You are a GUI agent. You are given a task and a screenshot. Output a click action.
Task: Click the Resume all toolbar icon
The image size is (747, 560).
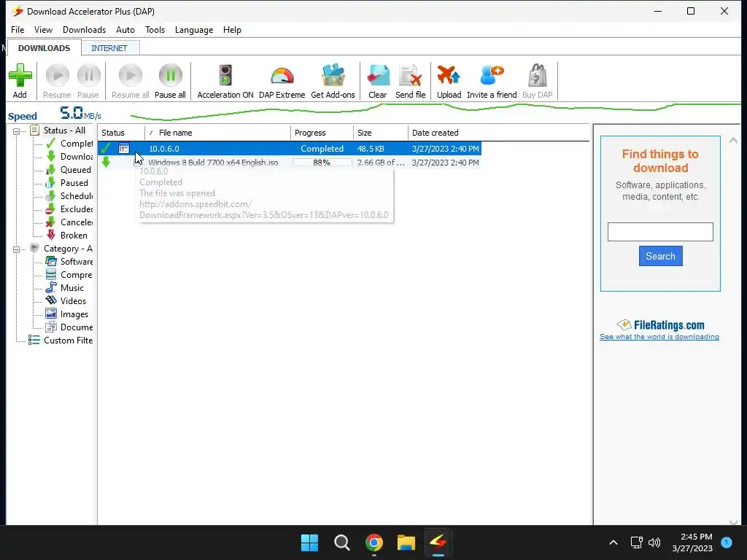coord(130,76)
